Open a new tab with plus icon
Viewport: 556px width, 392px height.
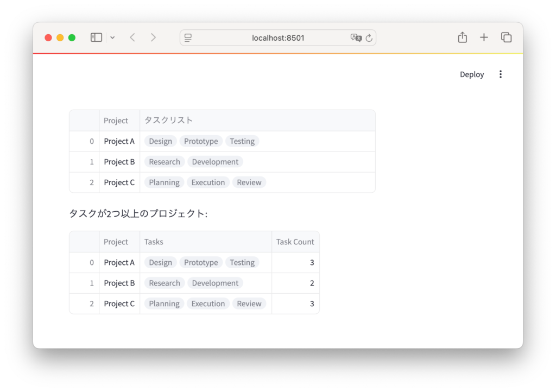click(484, 37)
